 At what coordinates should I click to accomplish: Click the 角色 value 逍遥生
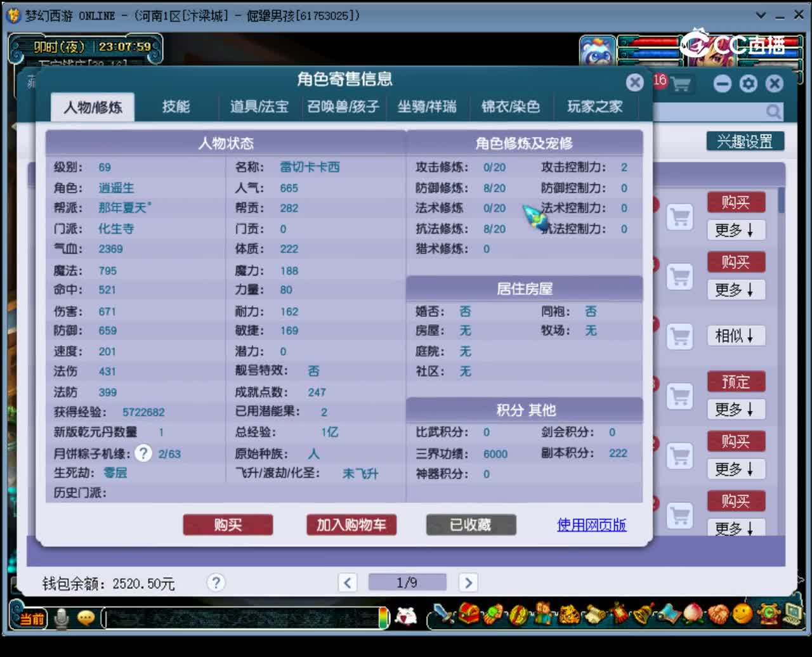click(x=116, y=188)
